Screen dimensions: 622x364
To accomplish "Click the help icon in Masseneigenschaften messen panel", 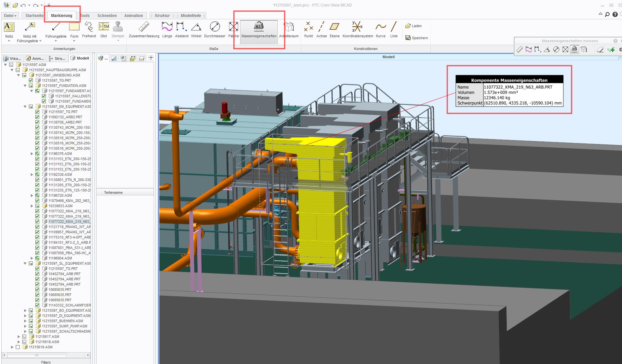I will point(615,41).
